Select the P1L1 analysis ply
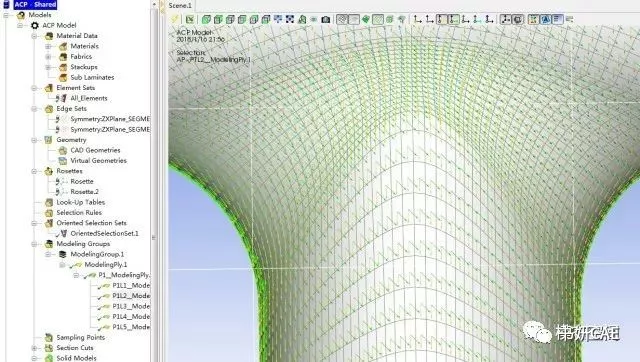 131,285
